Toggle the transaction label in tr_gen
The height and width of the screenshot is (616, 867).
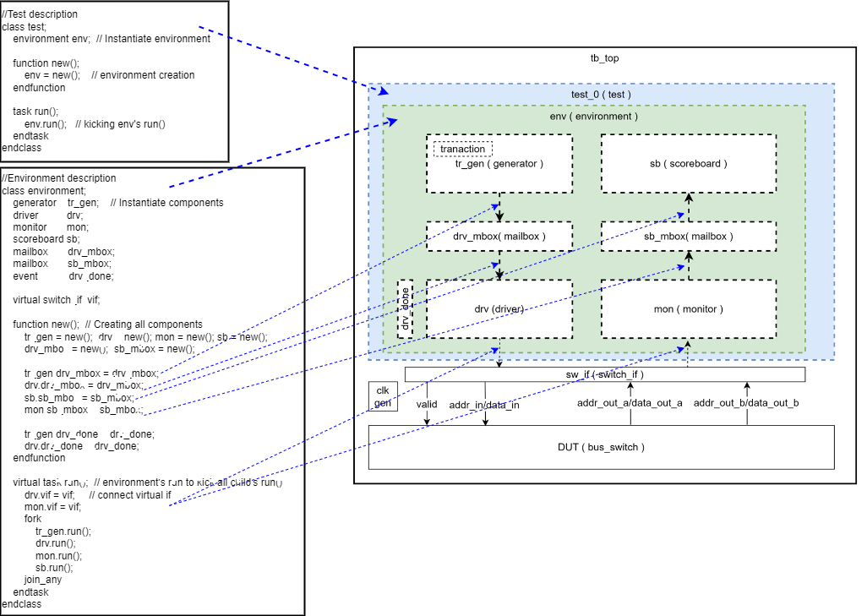tap(461, 148)
